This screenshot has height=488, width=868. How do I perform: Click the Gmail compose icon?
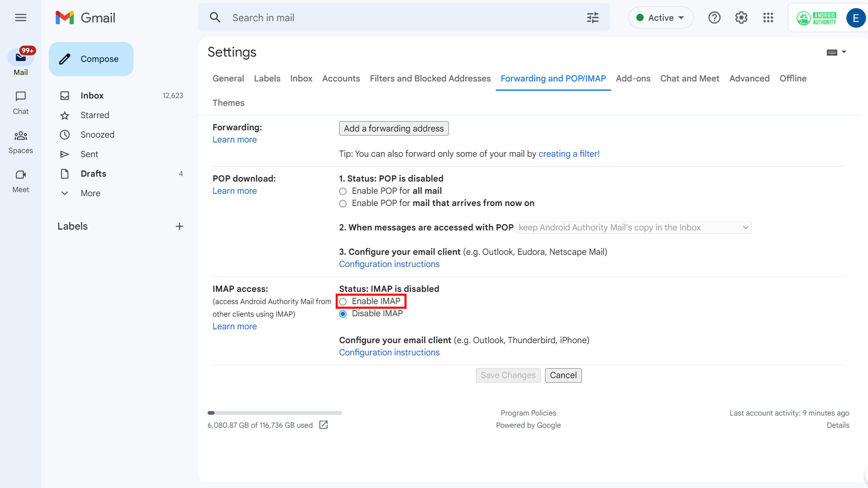pyautogui.click(x=65, y=59)
